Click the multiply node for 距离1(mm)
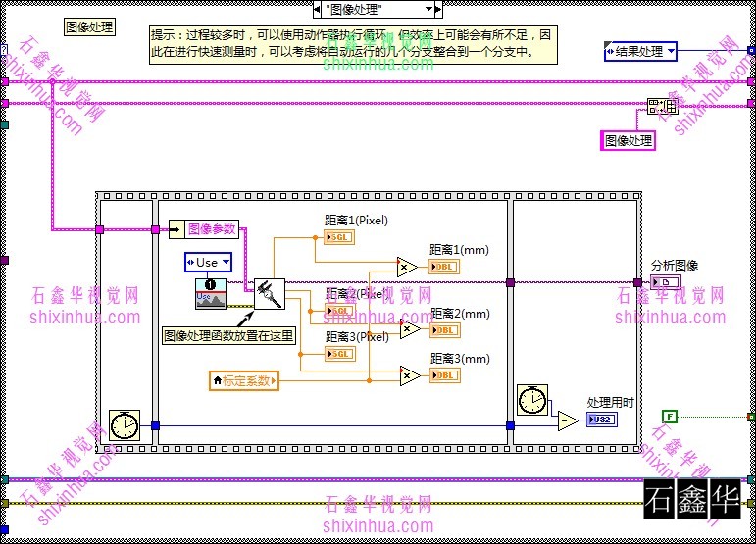This screenshot has width=756, height=544. (x=408, y=266)
